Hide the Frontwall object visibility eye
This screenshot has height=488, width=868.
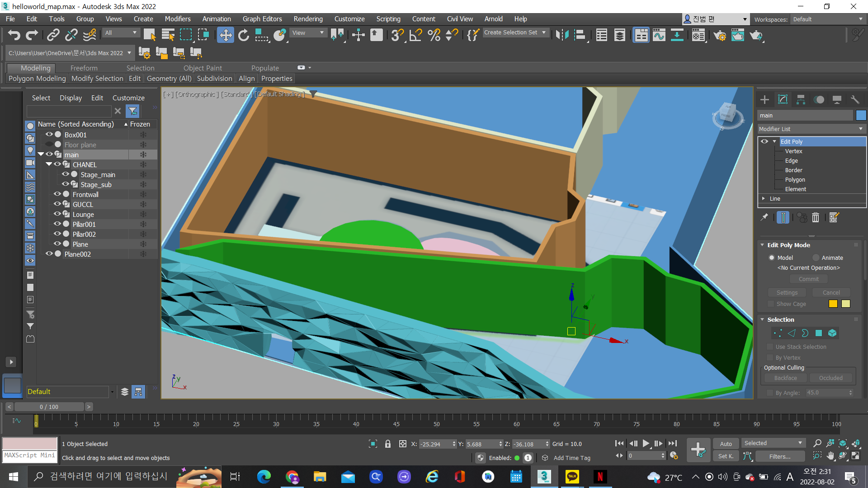pyautogui.click(x=57, y=194)
